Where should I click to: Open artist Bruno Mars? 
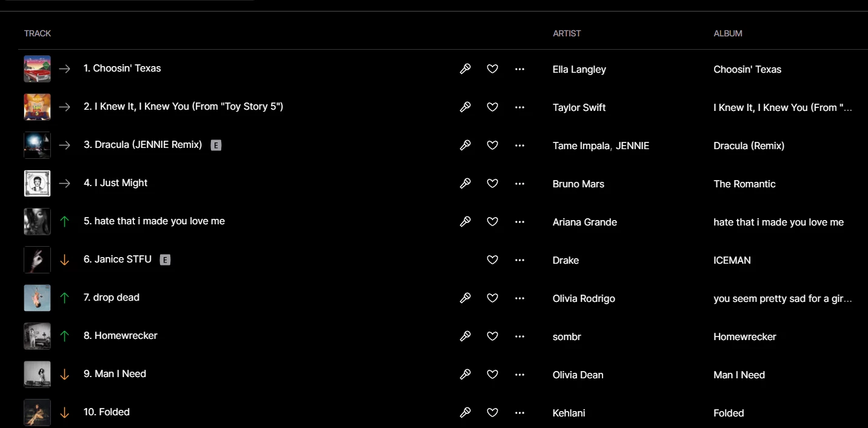578,184
